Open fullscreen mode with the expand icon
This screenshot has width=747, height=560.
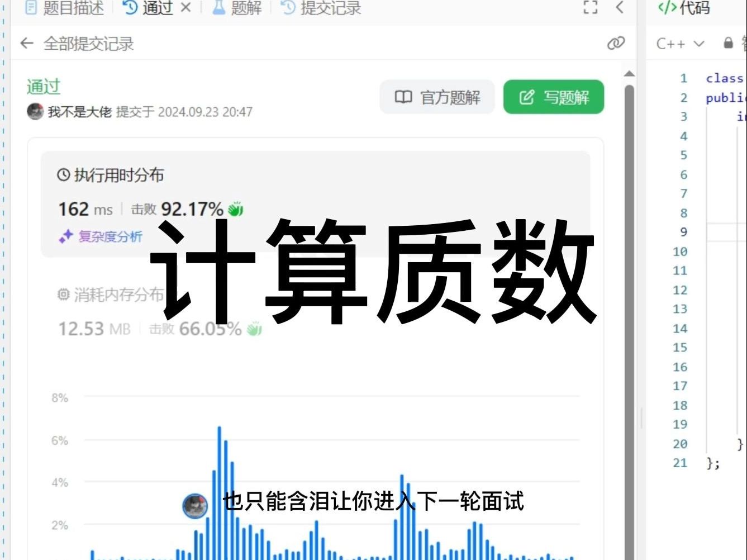[590, 8]
